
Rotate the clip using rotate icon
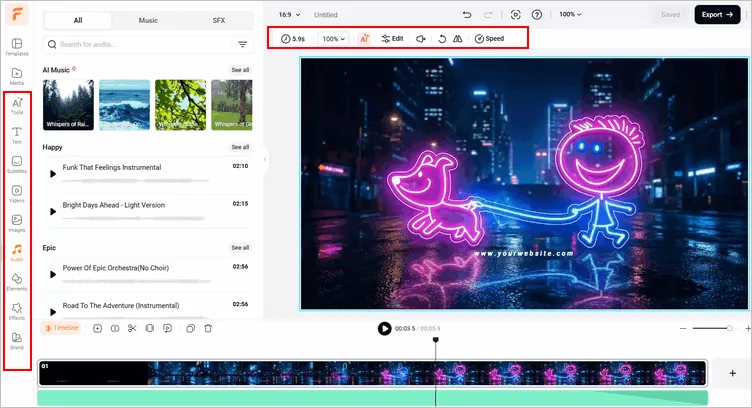pyautogui.click(x=442, y=39)
